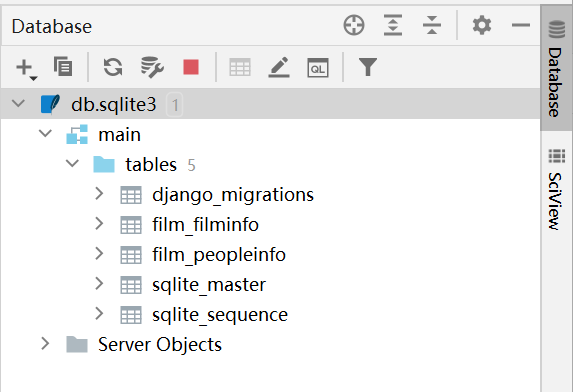
Task: Refresh the database with the Refresh icon
Action: [113, 67]
